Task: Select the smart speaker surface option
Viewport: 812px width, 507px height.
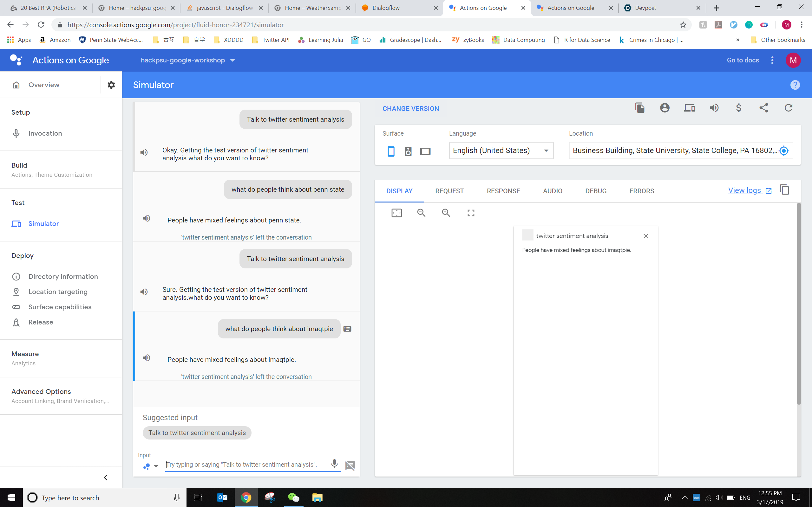Action: pyautogui.click(x=408, y=151)
